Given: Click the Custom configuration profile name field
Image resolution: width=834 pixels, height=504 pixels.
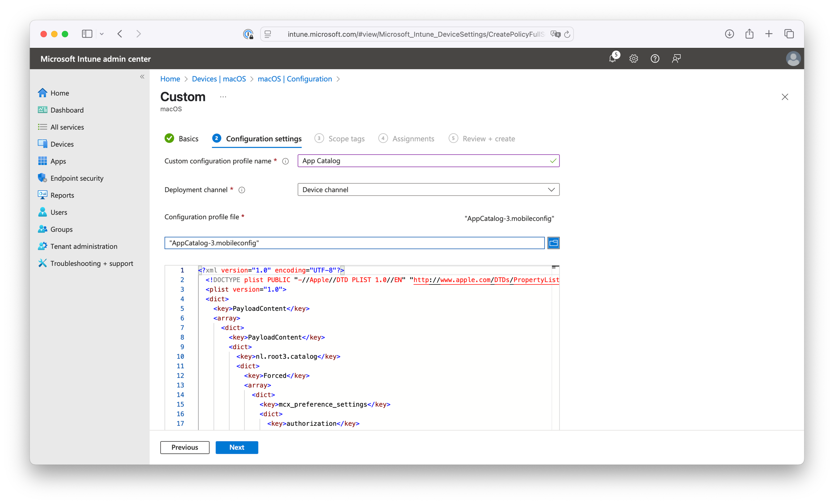Looking at the screenshot, I should (x=428, y=161).
